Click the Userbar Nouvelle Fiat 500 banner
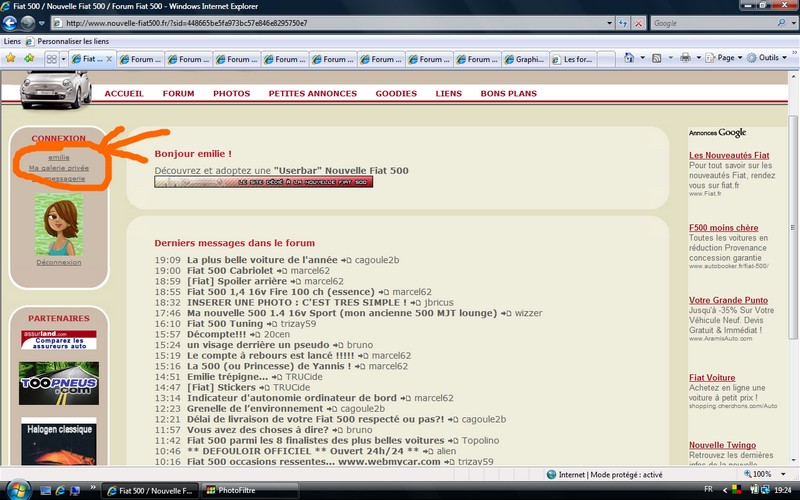This screenshot has width=800, height=500. 263,182
